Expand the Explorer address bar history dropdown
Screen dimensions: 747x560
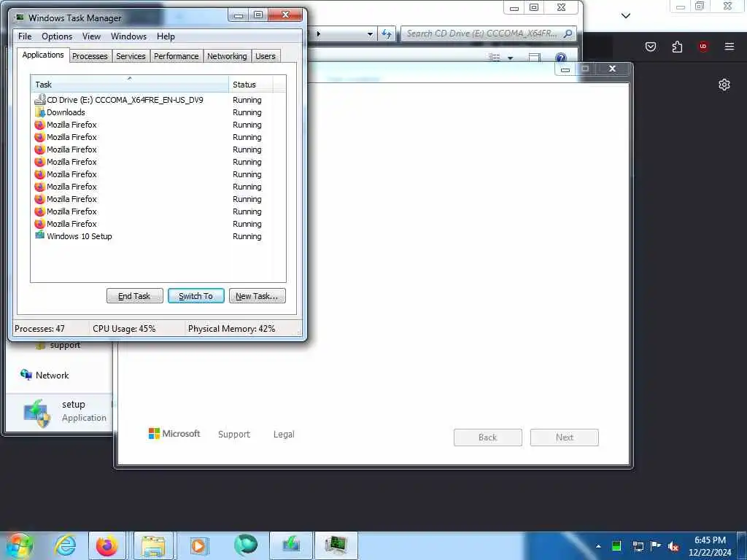point(370,34)
